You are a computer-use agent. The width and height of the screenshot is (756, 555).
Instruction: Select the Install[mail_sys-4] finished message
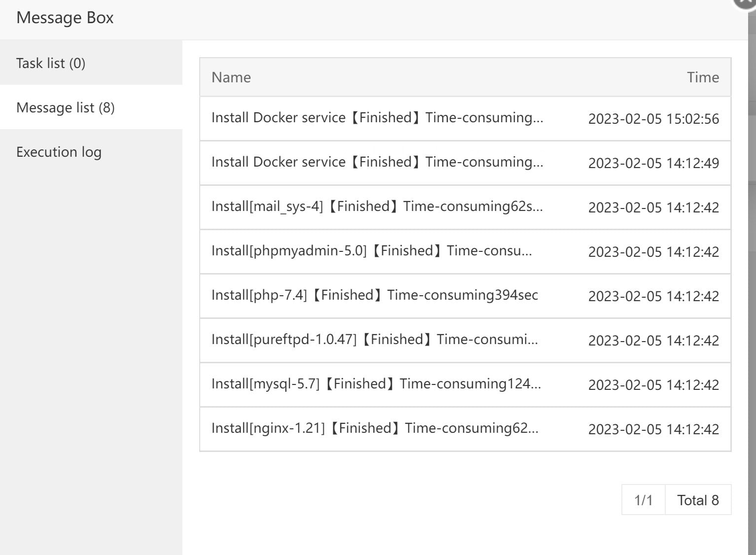377,207
